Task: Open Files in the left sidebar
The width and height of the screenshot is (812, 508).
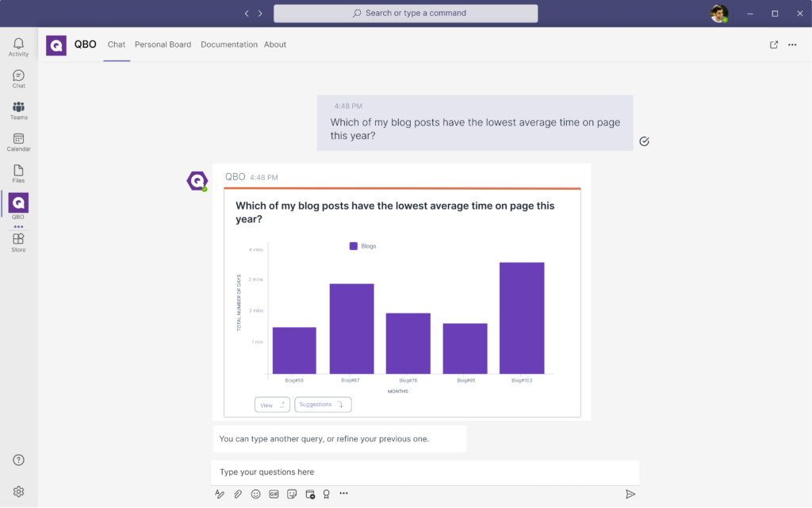Action: pos(18,173)
